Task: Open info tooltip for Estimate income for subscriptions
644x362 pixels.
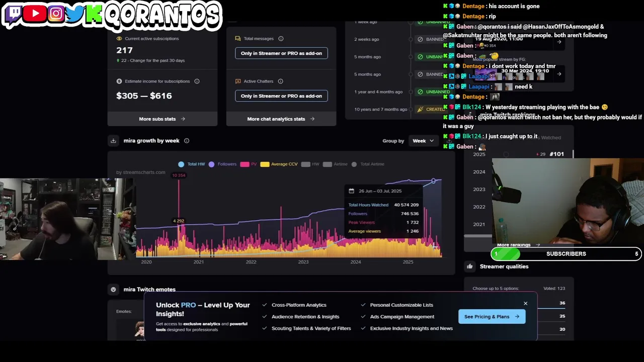Action: point(197,81)
